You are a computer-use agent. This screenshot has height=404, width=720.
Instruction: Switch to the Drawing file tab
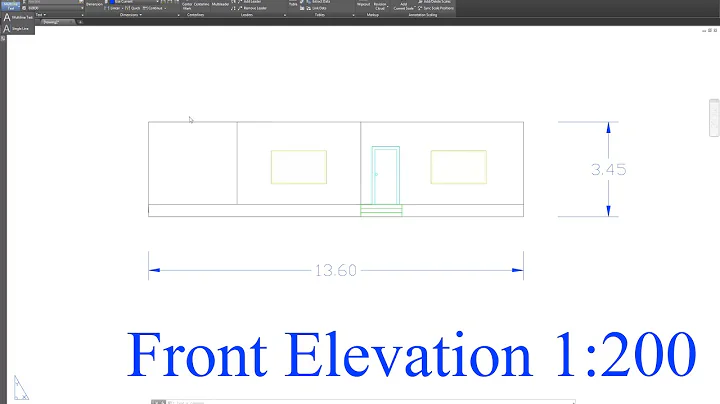(x=58, y=22)
